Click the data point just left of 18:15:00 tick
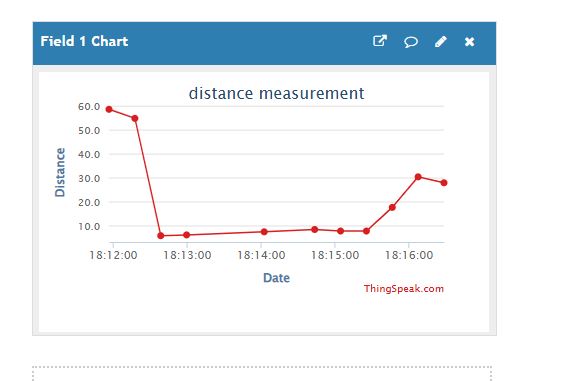This screenshot has height=381, width=574. (314, 229)
